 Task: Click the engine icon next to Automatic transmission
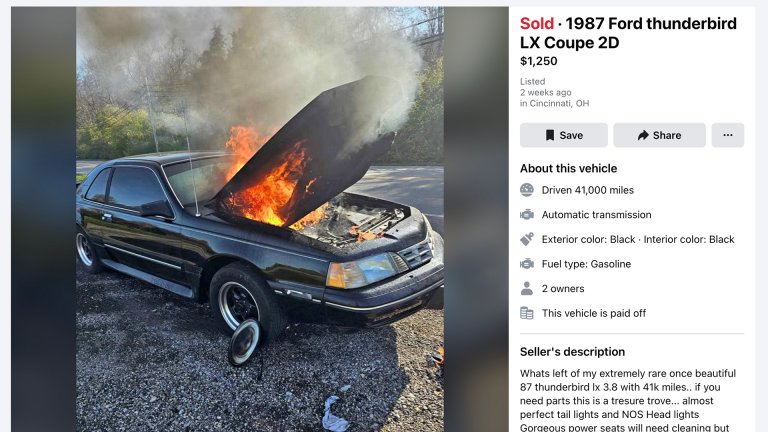[527, 215]
